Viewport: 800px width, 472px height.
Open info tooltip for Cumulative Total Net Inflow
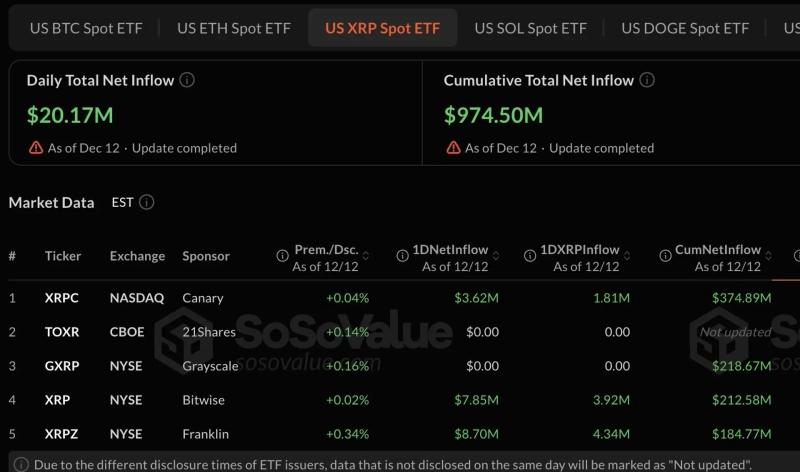point(647,80)
